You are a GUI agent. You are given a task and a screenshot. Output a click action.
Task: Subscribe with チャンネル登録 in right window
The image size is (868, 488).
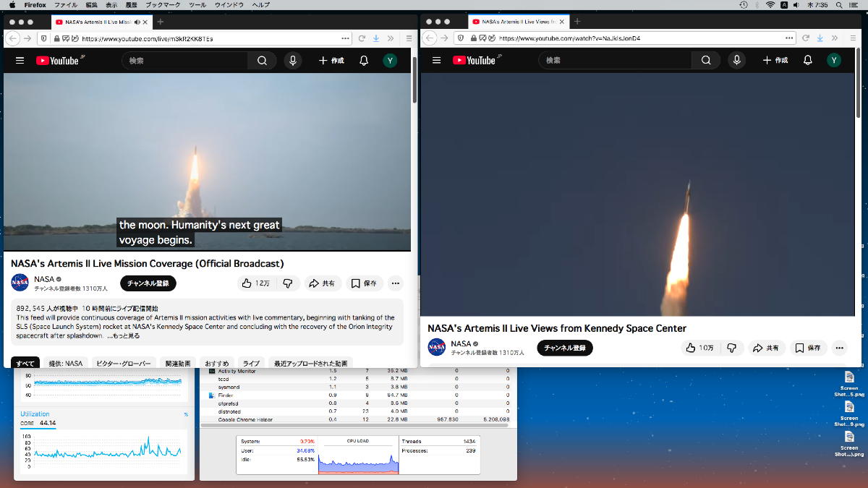point(564,348)
